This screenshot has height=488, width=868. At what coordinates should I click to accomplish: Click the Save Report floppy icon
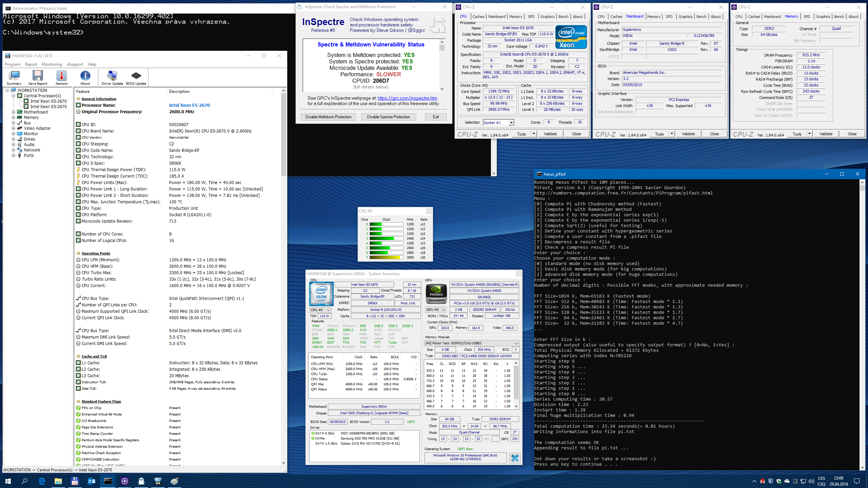(38, 78)
